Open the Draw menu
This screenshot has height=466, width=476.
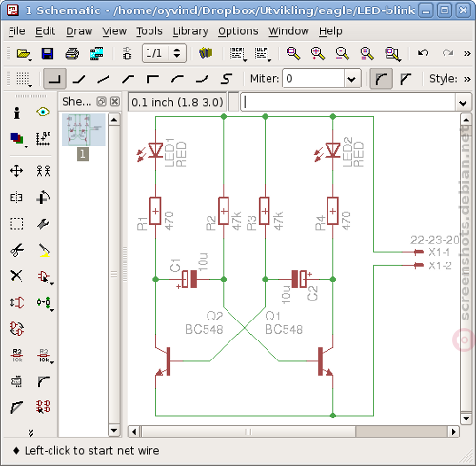(x=79, y=31)
